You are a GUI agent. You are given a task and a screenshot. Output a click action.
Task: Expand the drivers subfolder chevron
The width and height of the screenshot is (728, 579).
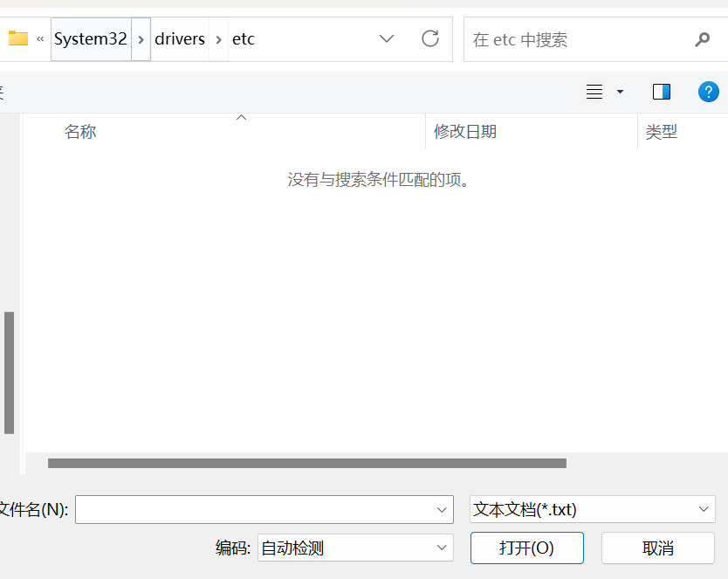[x=219, y=39]
